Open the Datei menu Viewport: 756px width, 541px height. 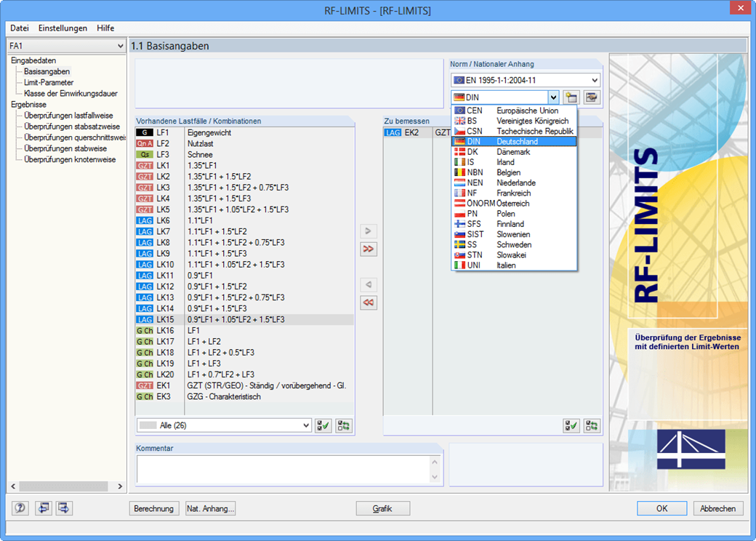tap(20, 28)
